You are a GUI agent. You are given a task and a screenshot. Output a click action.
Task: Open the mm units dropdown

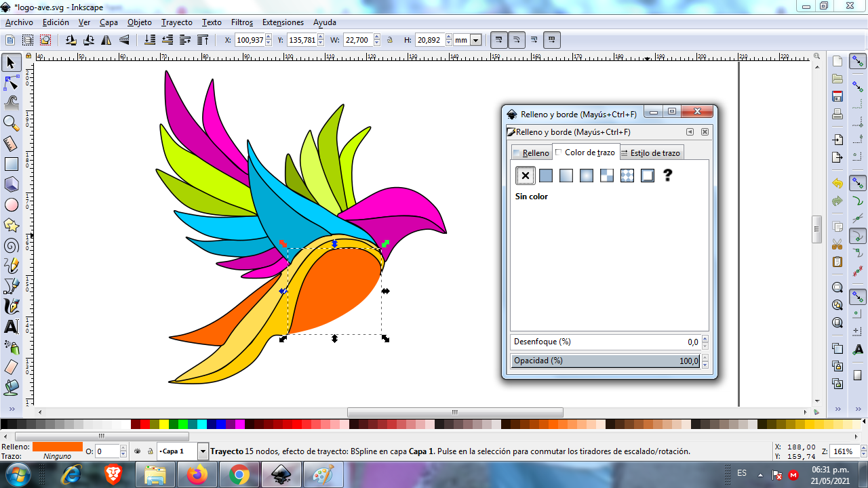tap(475, 40)
